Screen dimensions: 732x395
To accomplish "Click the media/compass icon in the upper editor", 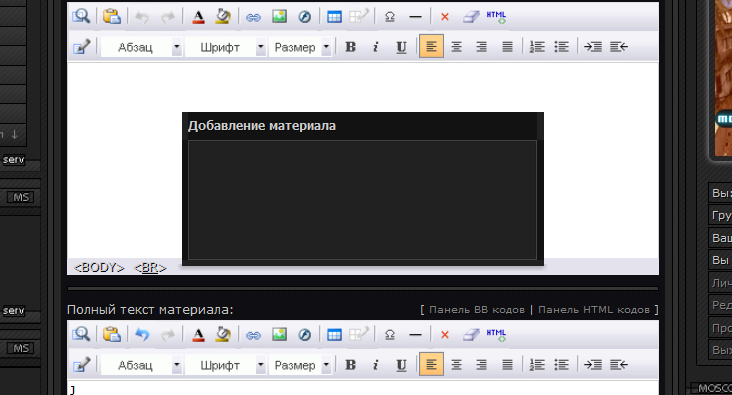I will (304, 17).
